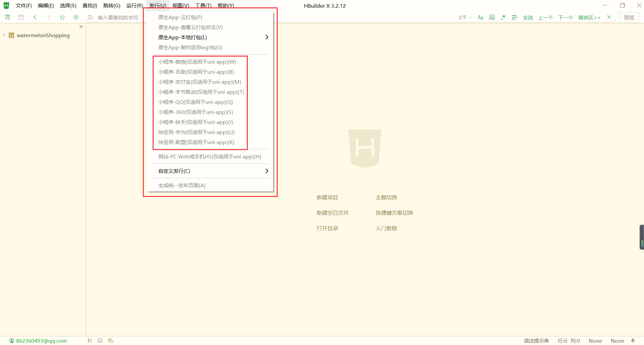644x345 pixels.
Task: Click the run play icon in toolbar
Action: pos(76,17)
